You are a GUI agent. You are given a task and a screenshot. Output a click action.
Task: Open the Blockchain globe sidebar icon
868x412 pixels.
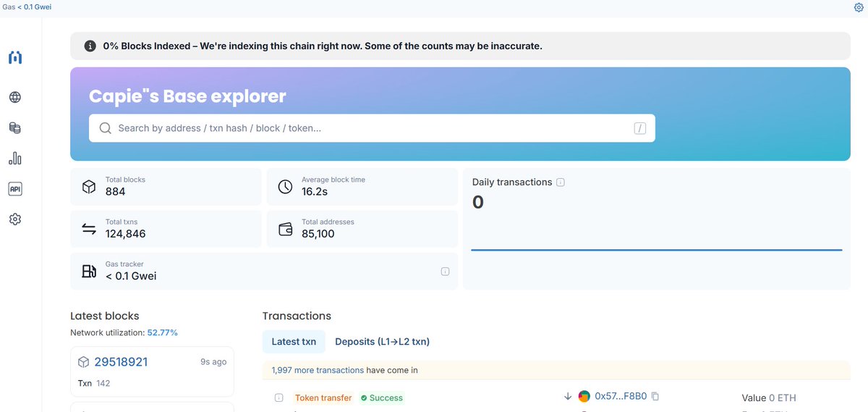pos(14,97)
